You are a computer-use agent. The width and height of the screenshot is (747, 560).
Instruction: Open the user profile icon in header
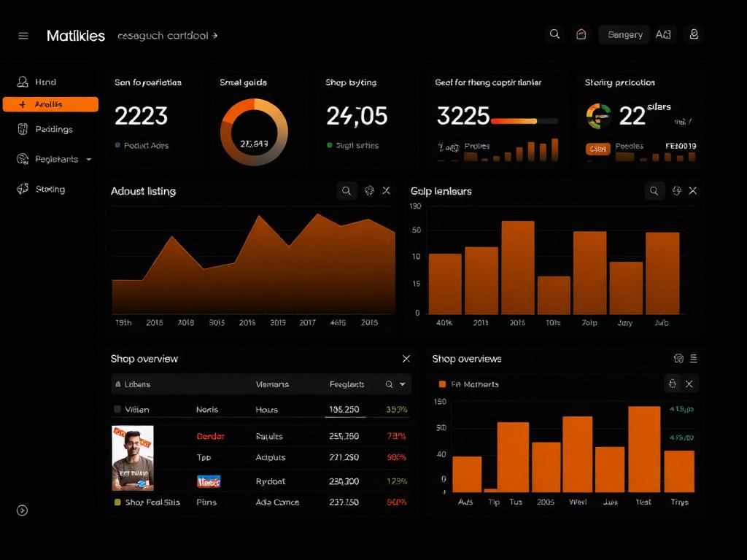(x=694, y=34)
